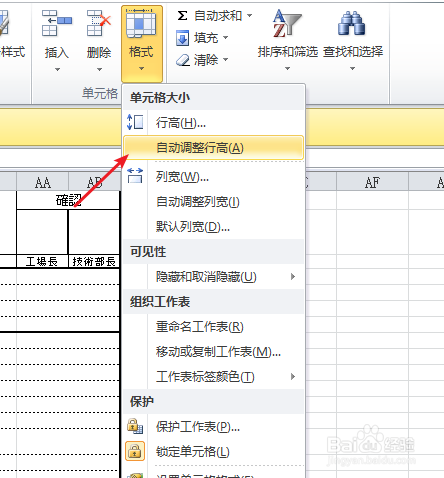Open the Fill (填充) dropdown arrow
Viewport: 444px width, 478px height.
(226, 37)
